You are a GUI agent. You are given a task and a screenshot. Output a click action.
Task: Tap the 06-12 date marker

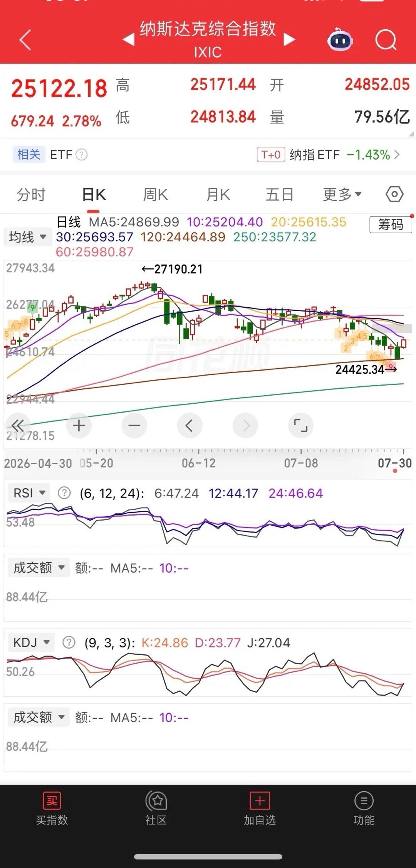pos(199,463)
